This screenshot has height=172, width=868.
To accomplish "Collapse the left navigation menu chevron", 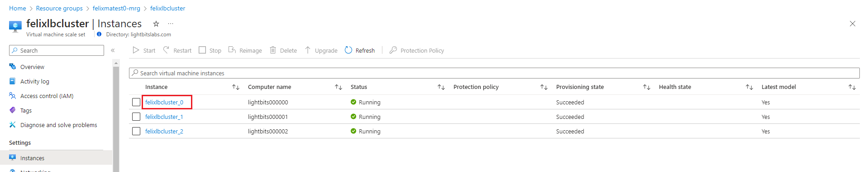I will [x=113, y=50].
